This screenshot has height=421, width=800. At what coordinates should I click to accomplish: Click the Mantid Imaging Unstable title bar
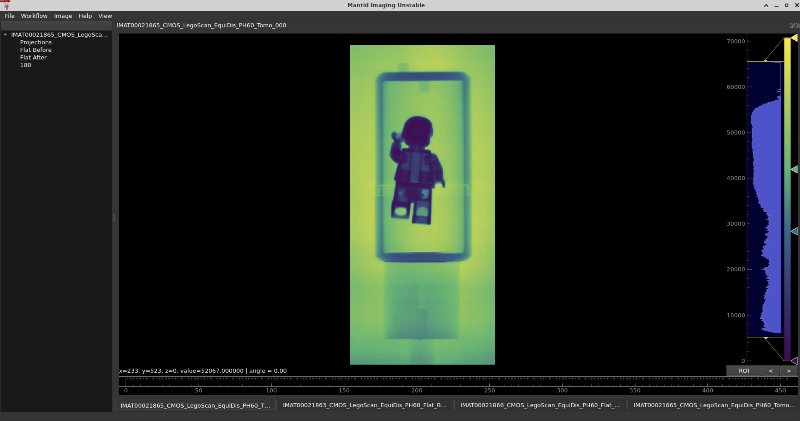click(x=386, y=5)
